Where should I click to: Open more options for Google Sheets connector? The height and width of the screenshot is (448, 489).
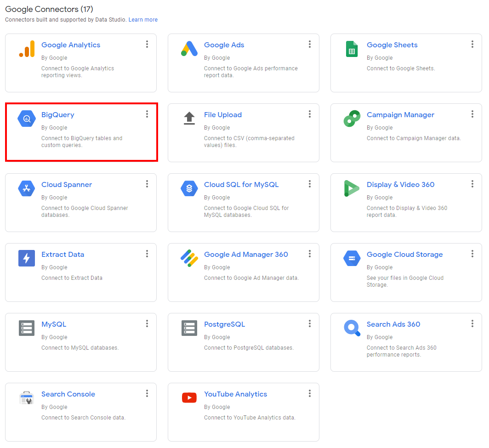tap(472, 44)
